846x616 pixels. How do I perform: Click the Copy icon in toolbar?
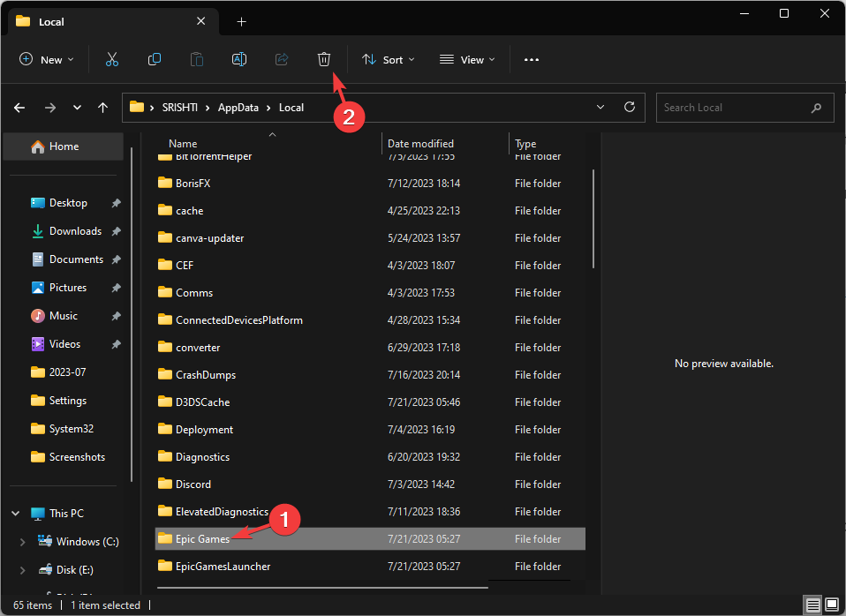point(155,59)
